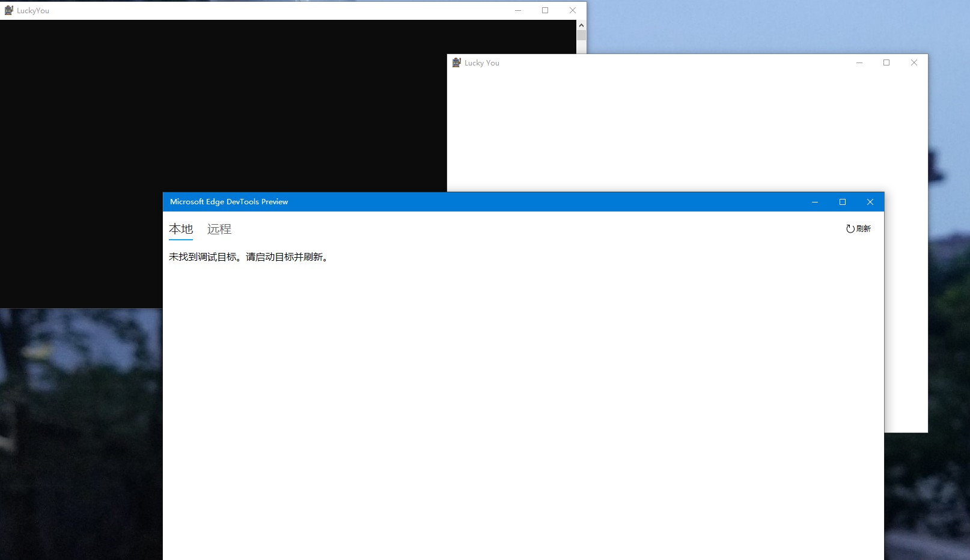This screenshot has width=970, height=560.
Task: Maximize the black LuckyYou window
Action: (545, 10)
